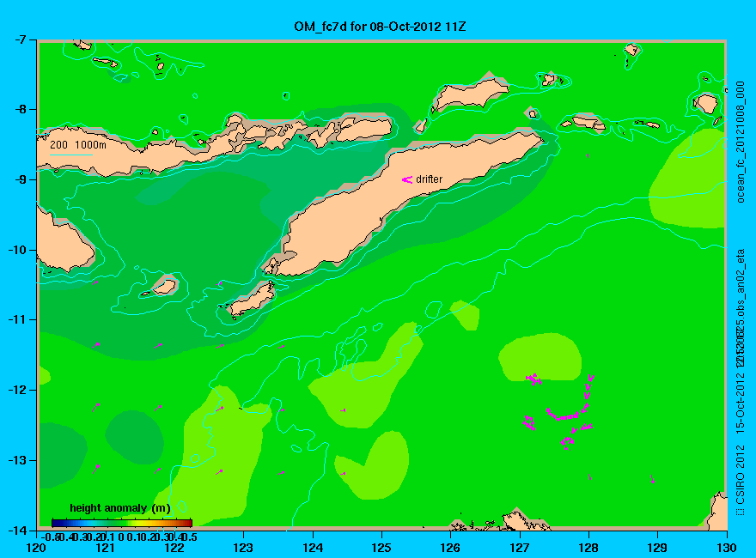Click latitude axis label '-14'
756x558 pixels.
(16, 530)
